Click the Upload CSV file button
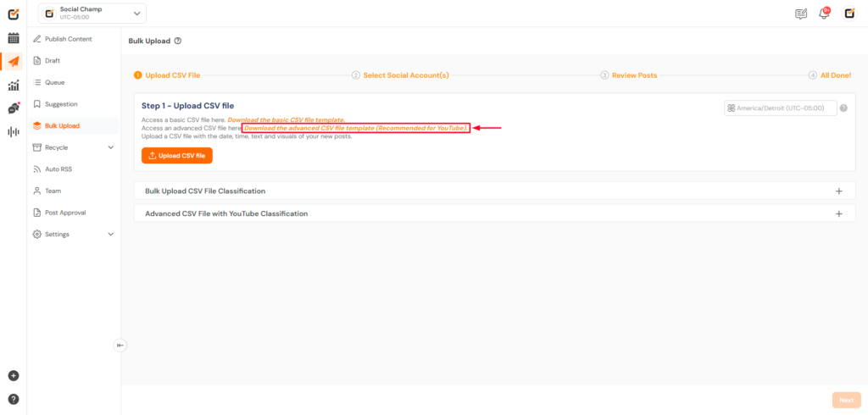The image size is (868, 415). coord(177,156)
